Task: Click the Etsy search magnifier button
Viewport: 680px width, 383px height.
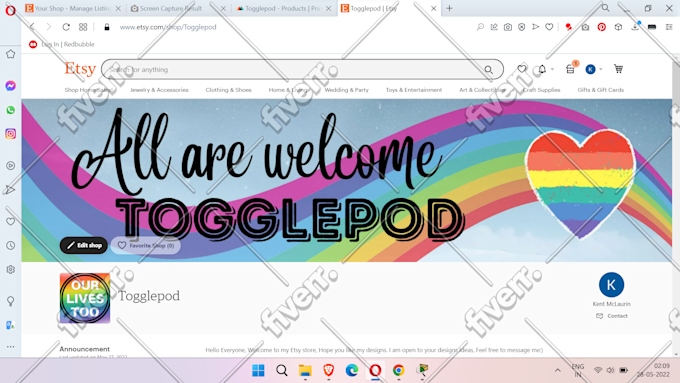Action: coord(489,69)
